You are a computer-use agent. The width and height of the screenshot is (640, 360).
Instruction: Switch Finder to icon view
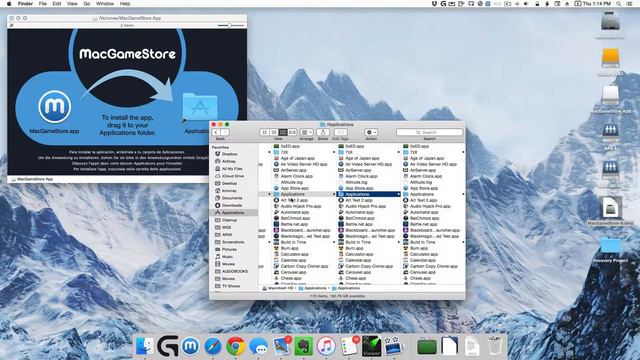tap(264, 132)
